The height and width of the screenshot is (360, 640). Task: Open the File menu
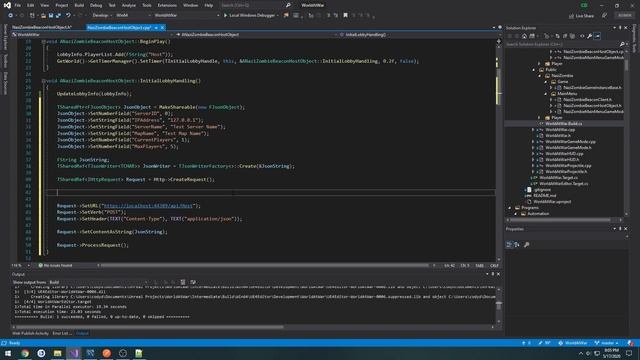coord(18,5)
